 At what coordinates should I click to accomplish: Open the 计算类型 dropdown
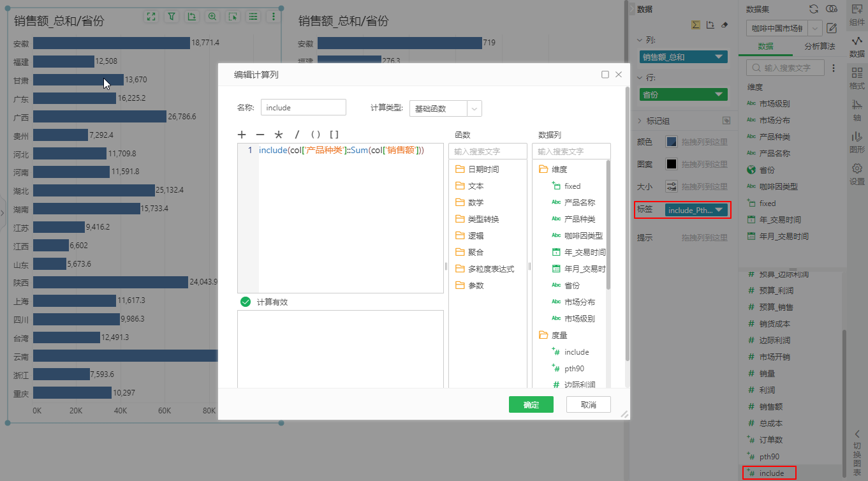point(474,108)
